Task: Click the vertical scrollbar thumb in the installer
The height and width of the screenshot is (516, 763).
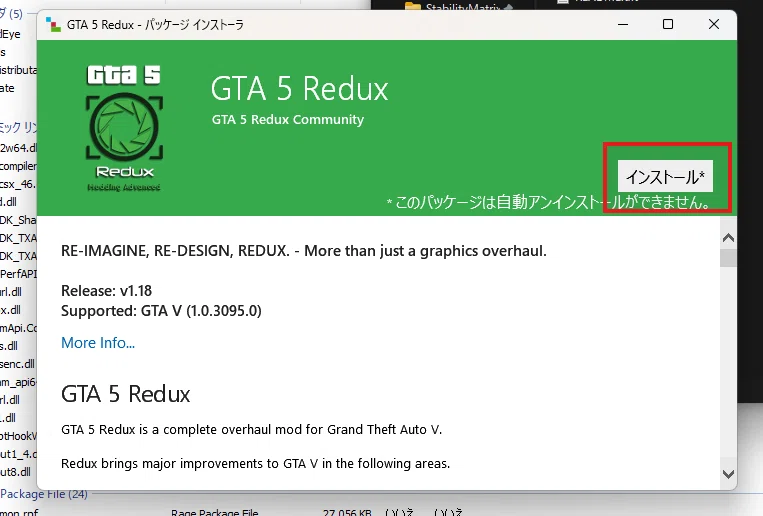Action: pos(728,258)
